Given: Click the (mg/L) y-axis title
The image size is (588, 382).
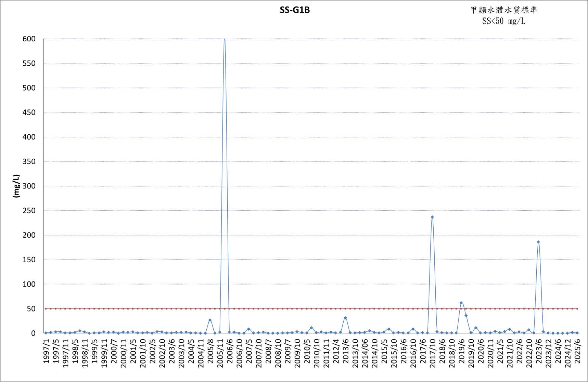Looking at the screenshot, I should pyautogui.click(x=16, y=186).
